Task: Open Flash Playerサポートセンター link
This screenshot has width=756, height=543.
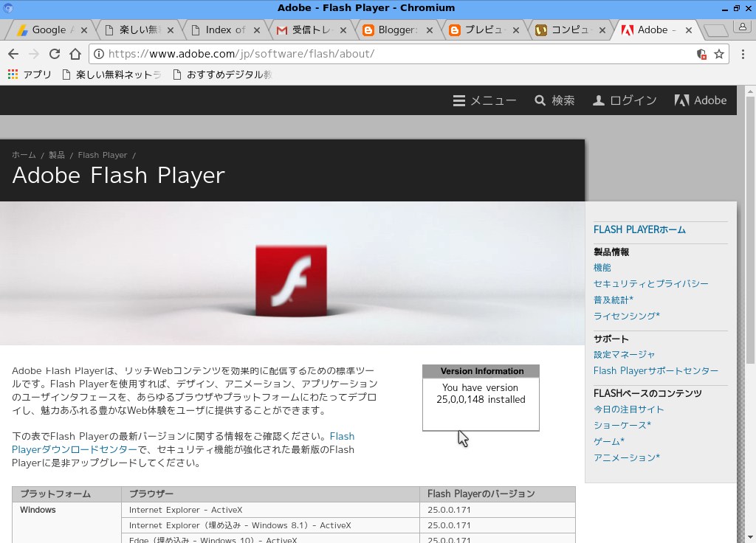Action: point(656,370)
